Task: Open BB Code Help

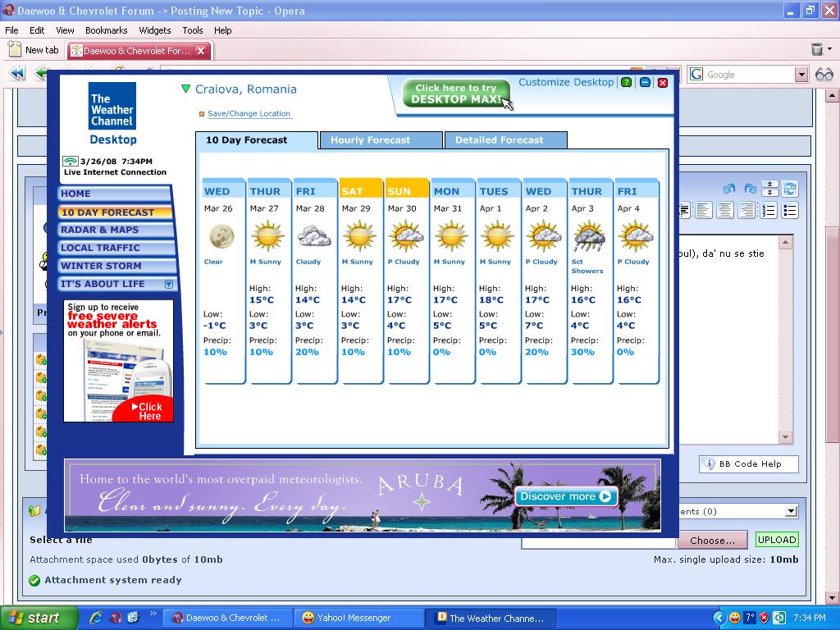Action: [748, 464]
